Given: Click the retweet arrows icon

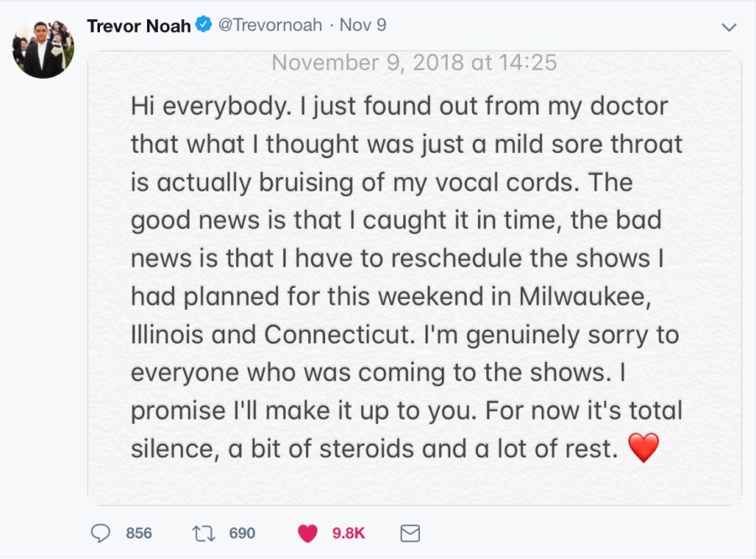Looking at the screenshot, I should 204,533.
